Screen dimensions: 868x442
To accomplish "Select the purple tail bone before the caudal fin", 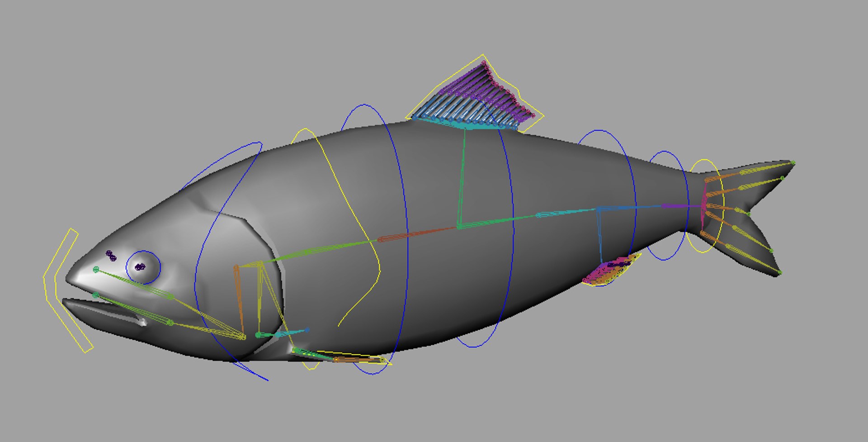I will pyautogui.click(x=682, y=206).
